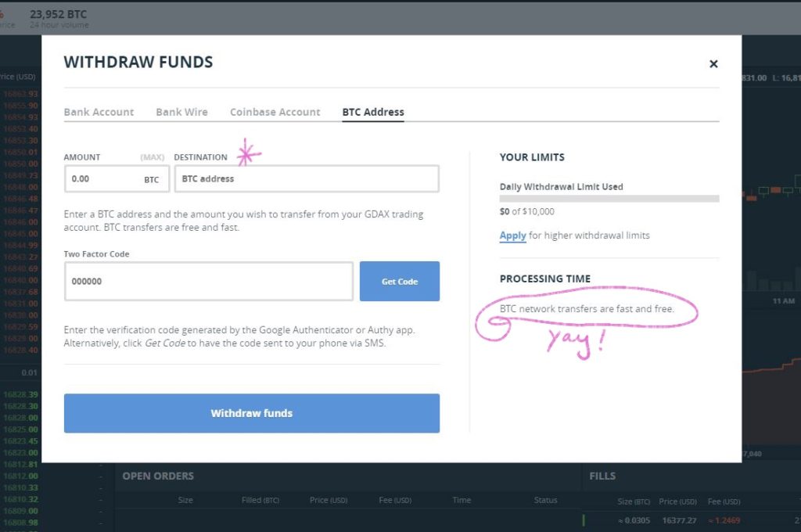Click the FILLS panel header
The width and height of the screenshot is (801, 532).
pyautogui.click(x=603, y=476)
